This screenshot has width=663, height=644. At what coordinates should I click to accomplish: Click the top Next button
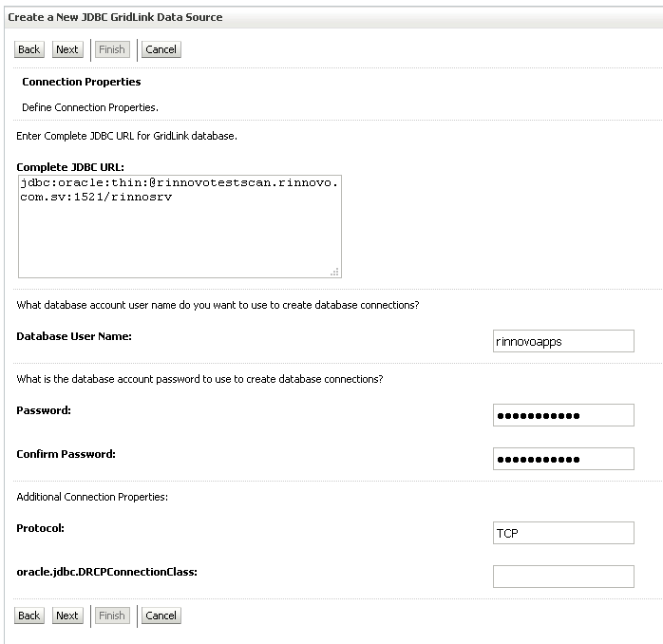point(67,49)
